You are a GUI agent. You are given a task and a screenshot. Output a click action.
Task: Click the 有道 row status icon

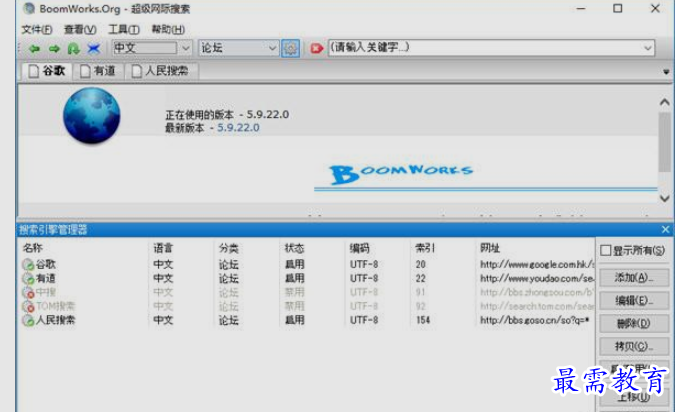(28, 279)
